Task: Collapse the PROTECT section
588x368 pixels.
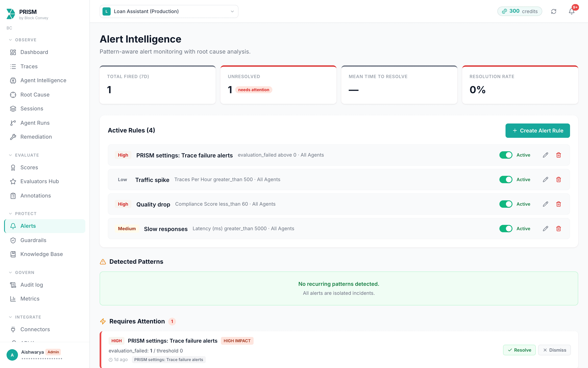Action: [23, 214]
